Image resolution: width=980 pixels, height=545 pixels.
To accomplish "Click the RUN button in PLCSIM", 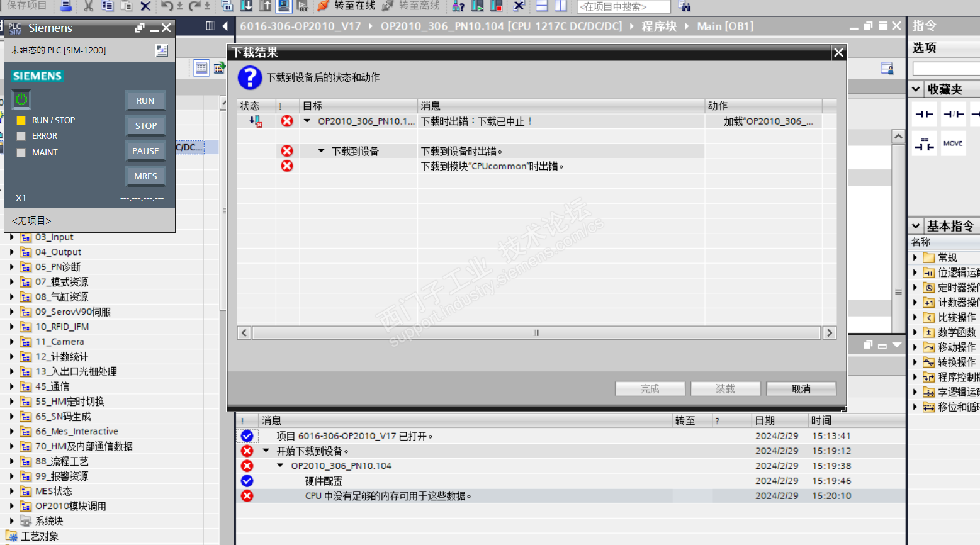I will click(145, 101).
